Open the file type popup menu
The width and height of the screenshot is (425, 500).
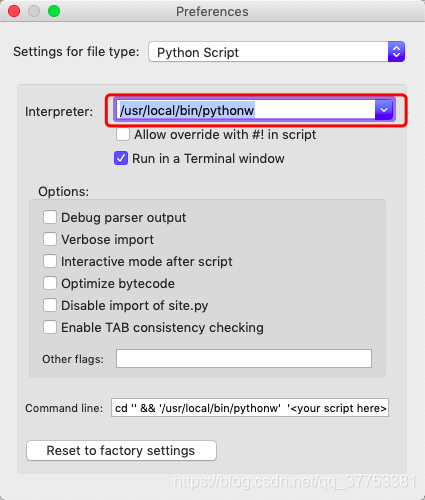(x=276, y=52)
